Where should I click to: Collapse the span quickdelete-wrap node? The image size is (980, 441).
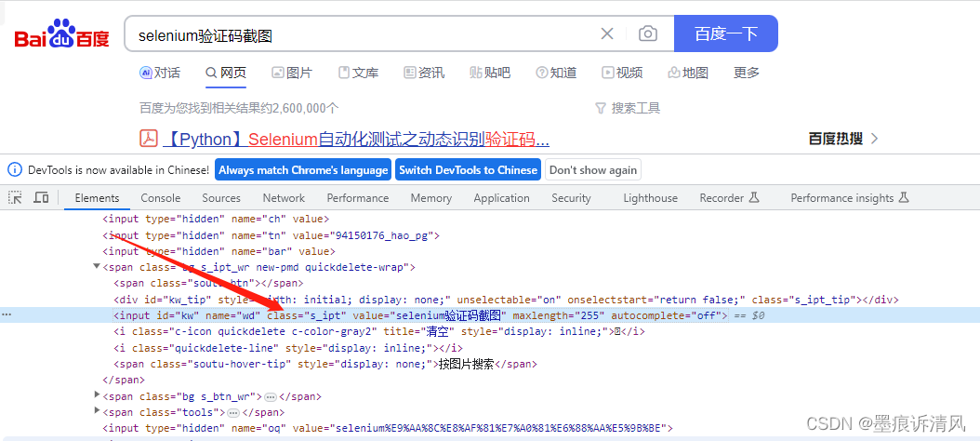[x=97, y=266]
